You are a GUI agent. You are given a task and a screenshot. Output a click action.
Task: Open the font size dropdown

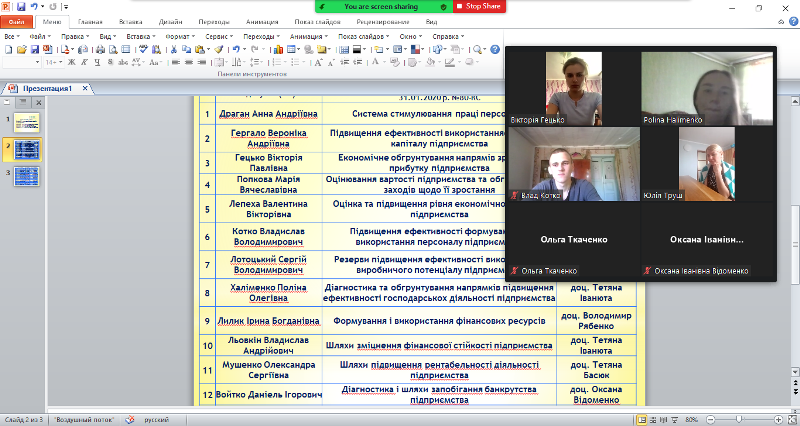(60, 62)
